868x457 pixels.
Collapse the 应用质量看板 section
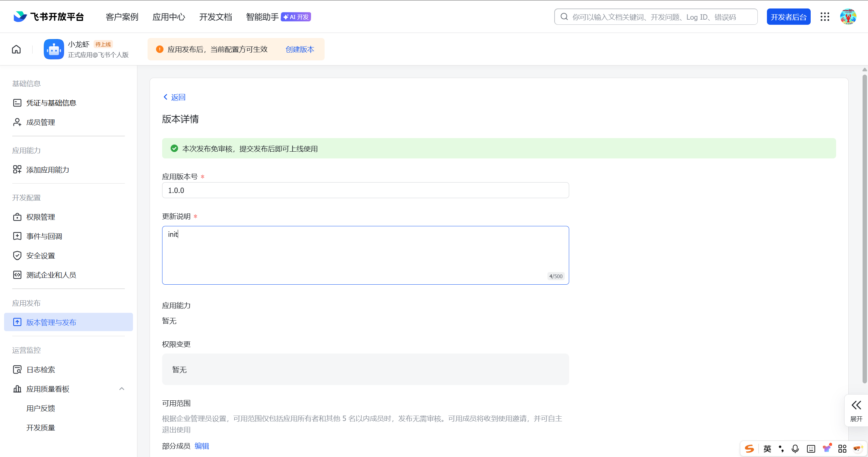click(x=122, y=389)
